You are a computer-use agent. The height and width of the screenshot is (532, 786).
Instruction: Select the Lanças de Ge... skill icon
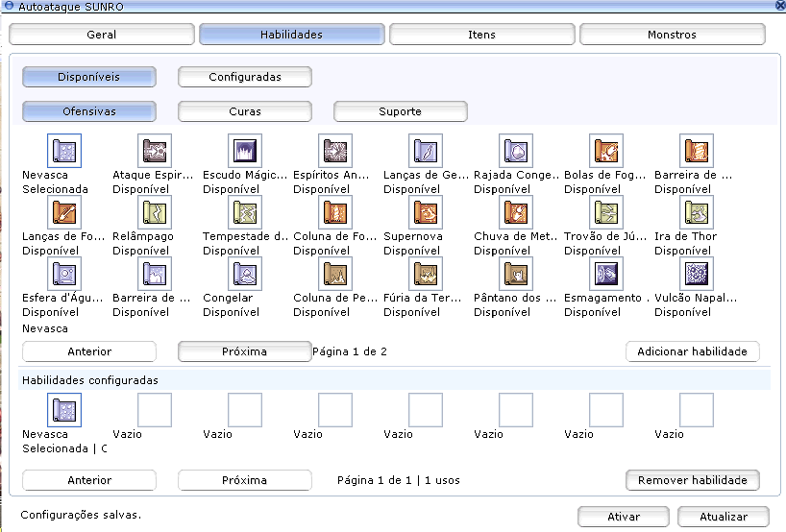pos(426,151)
